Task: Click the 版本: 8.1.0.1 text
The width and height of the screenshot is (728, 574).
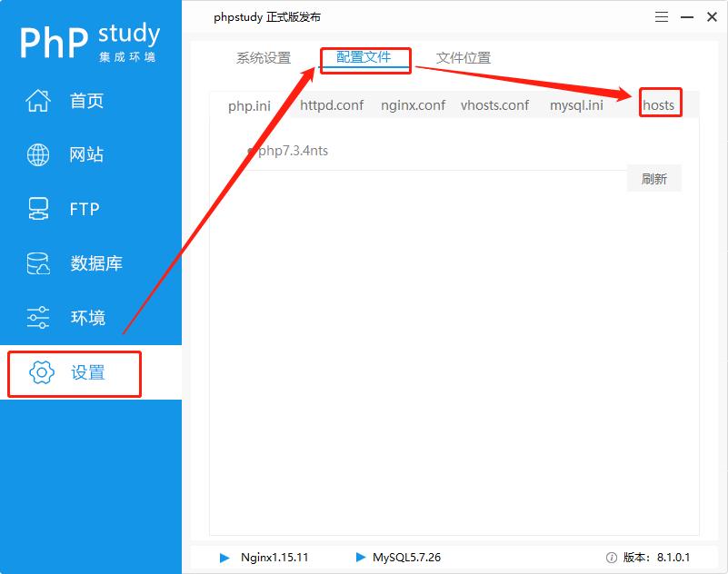Action: coord(656,558)
